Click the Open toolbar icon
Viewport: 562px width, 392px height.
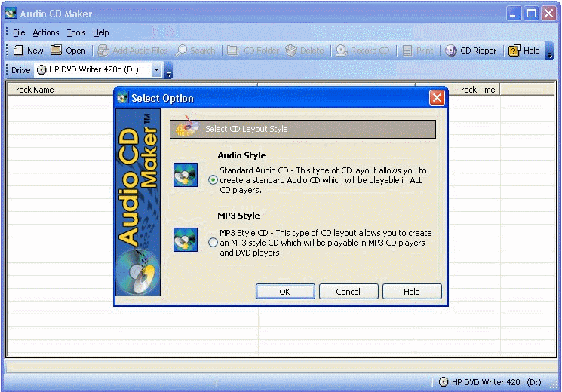click(x=56, y=51)
